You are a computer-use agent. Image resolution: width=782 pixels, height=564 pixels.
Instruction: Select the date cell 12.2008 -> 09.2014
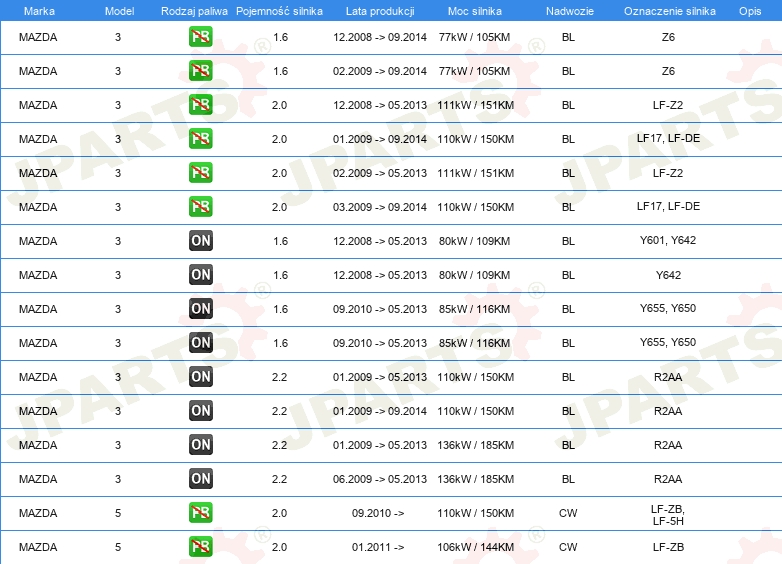tap(380, 37)
